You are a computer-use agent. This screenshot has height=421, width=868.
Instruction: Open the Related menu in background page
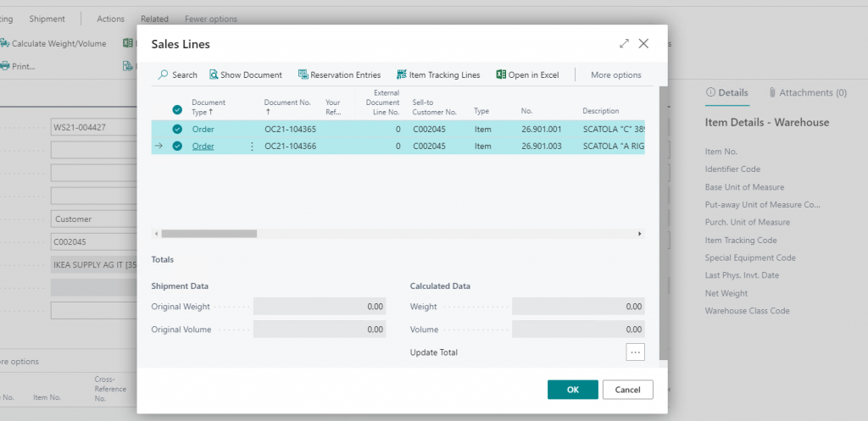coord(154,19)
